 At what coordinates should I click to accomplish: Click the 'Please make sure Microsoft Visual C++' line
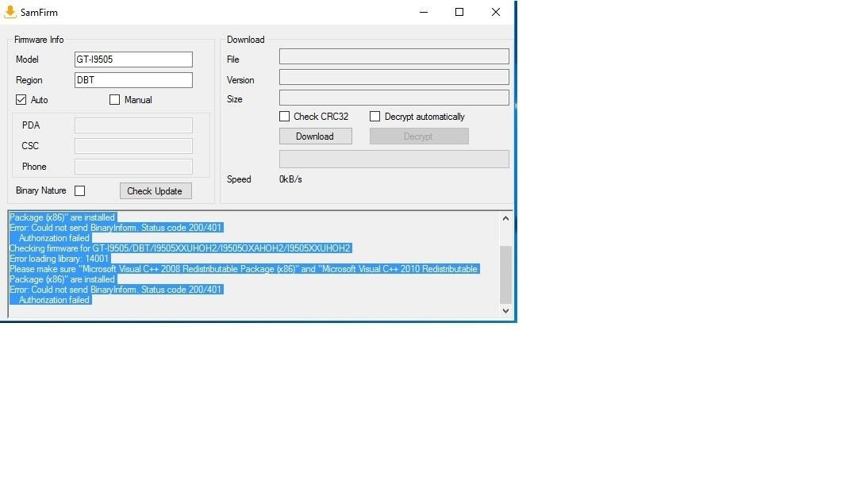pyautogui.click(x=244, y=269)
